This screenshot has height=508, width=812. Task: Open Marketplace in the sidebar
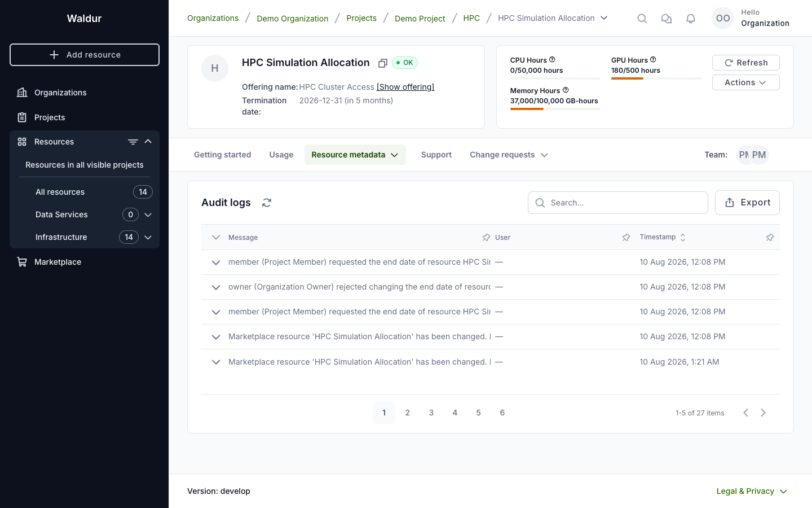(x=85, y=262)
